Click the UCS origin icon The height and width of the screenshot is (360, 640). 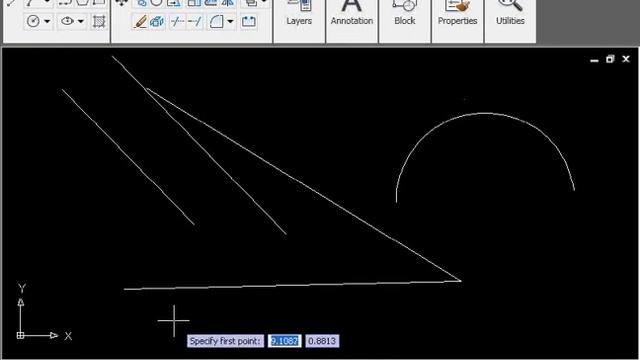point(20,336)
